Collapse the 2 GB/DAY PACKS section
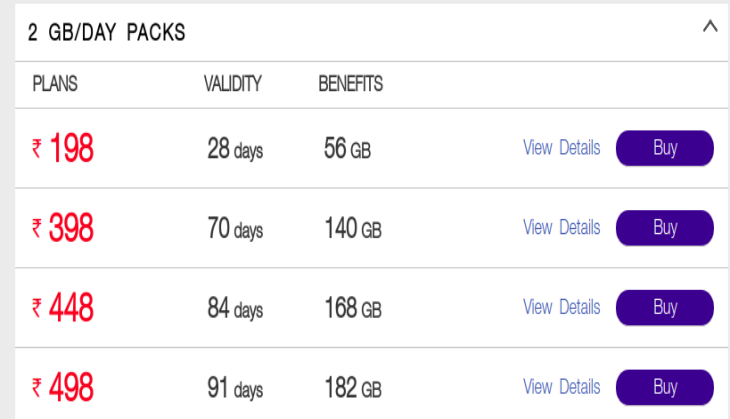The width and height of the screenshot is (730, 419). tap(710, 26)
